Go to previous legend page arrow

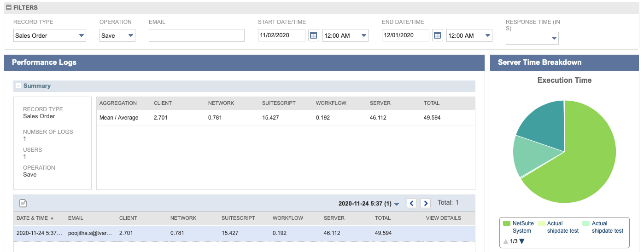(506, 241)
